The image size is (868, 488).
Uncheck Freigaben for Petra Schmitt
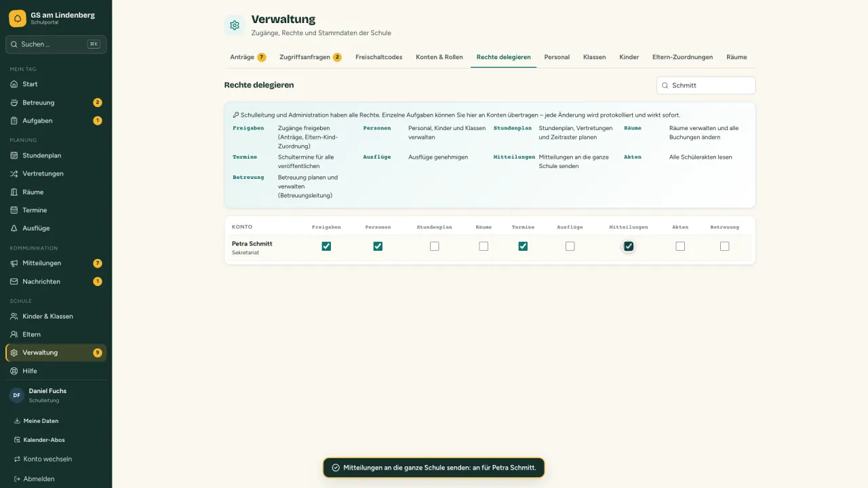tap(326, 246)
